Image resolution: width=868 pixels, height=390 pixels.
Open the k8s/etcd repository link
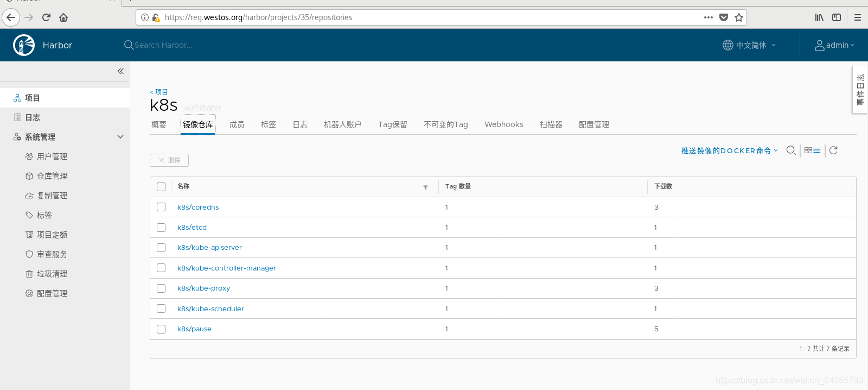coord(192,228)
